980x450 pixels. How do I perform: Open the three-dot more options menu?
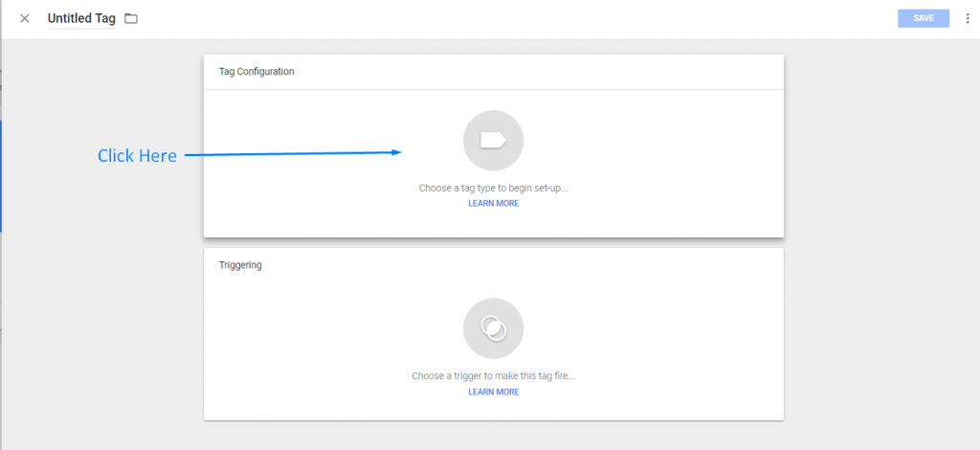pos(969,19)
